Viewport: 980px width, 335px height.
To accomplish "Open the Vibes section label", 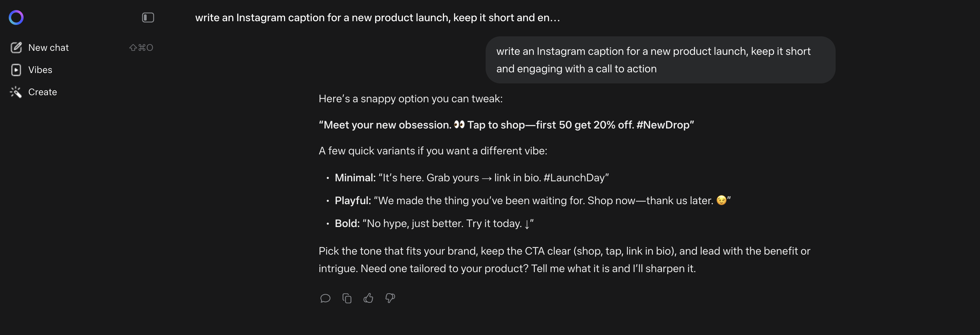I will [40, 70].
